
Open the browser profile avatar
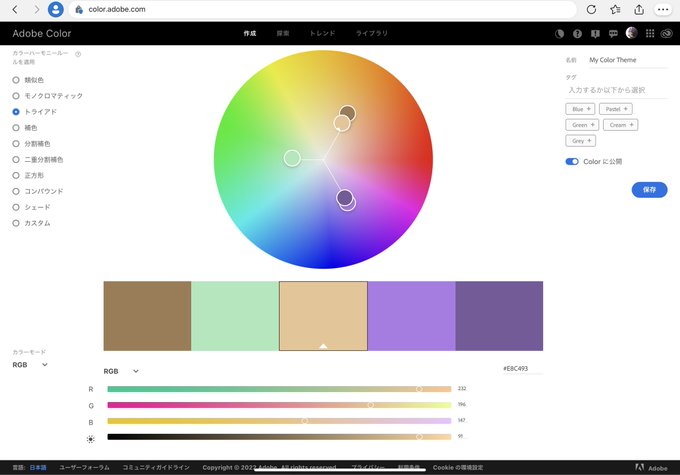tap(56, 9)
